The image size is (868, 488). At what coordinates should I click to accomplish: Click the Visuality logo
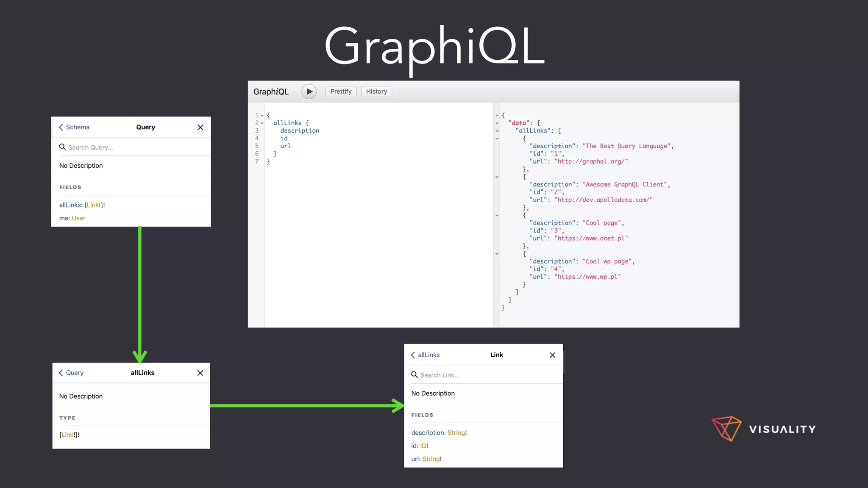click(763, 429)
